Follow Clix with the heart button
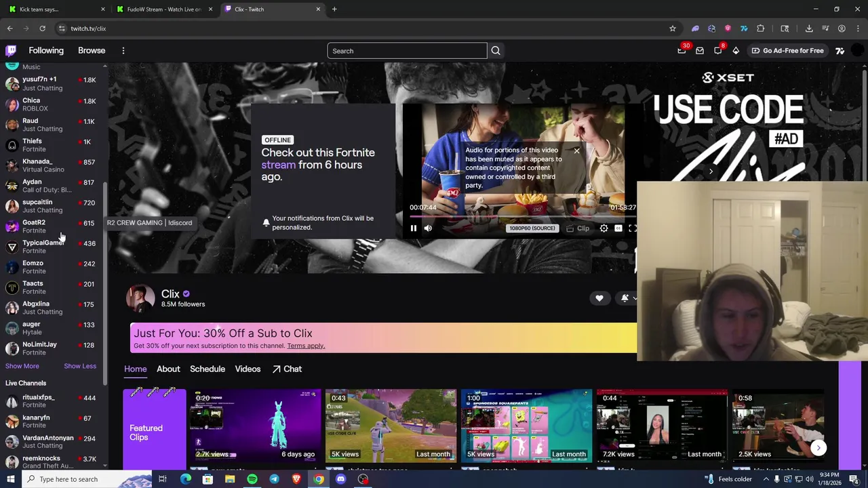Viewport: 868px width, 488px height. (x=599, y=298)
